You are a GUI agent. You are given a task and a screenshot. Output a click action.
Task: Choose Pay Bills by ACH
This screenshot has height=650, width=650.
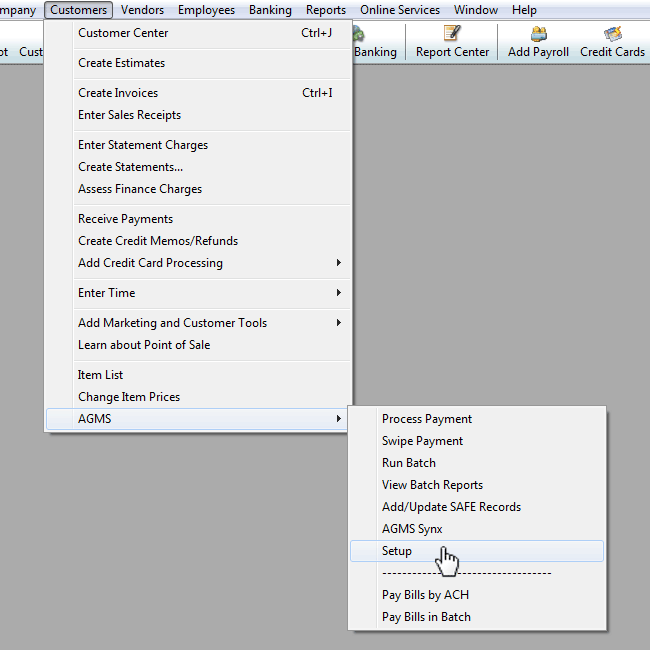(477, 595)
